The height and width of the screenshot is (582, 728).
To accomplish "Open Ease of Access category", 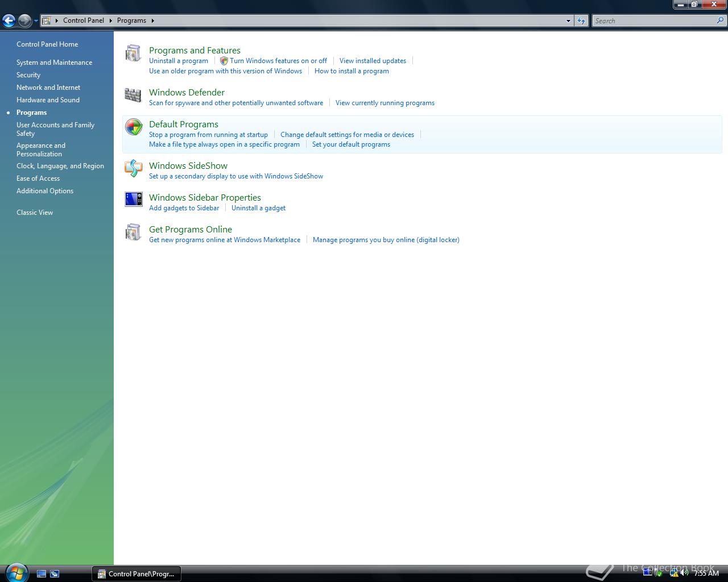I will [x=38, y=178].
